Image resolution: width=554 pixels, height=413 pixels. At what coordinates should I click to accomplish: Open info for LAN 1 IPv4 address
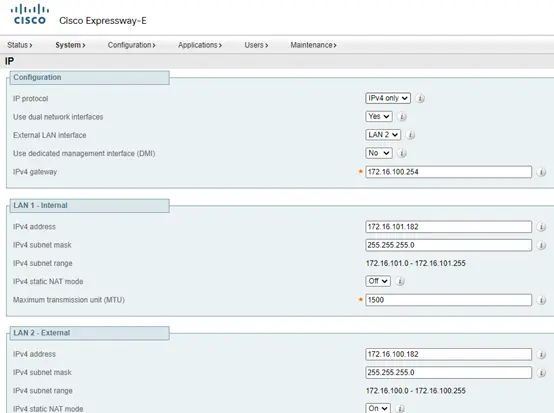[541, 227]
